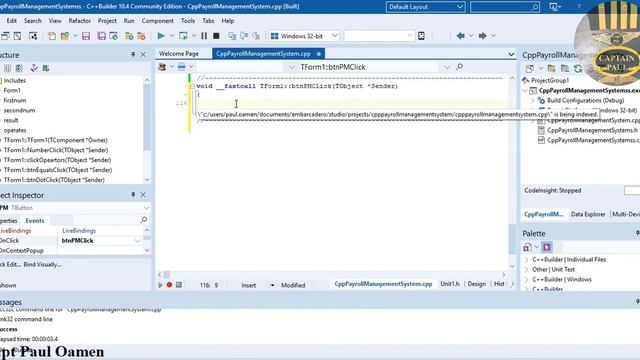Open the Data Explorer tab
Screen dimensions: 640x360
click(588, 214)
